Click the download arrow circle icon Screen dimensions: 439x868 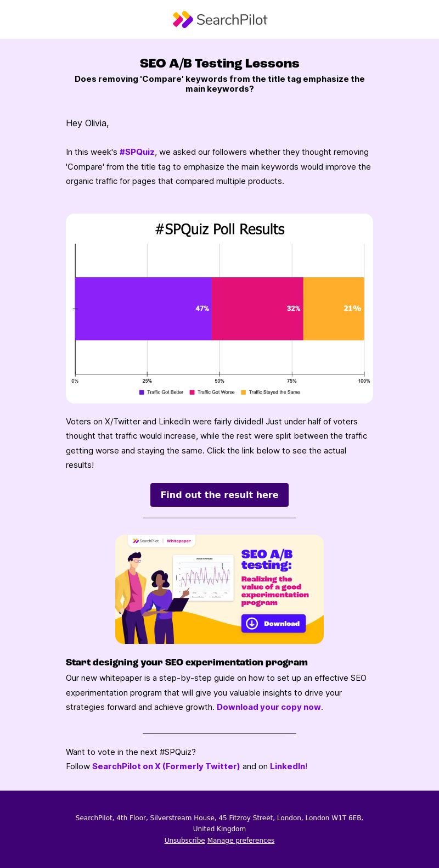tap(252, 624)
